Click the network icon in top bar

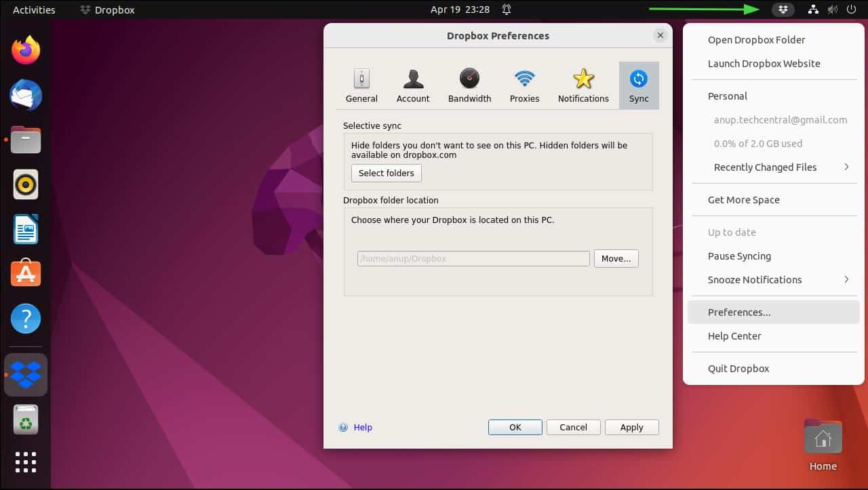click(814, 9)
